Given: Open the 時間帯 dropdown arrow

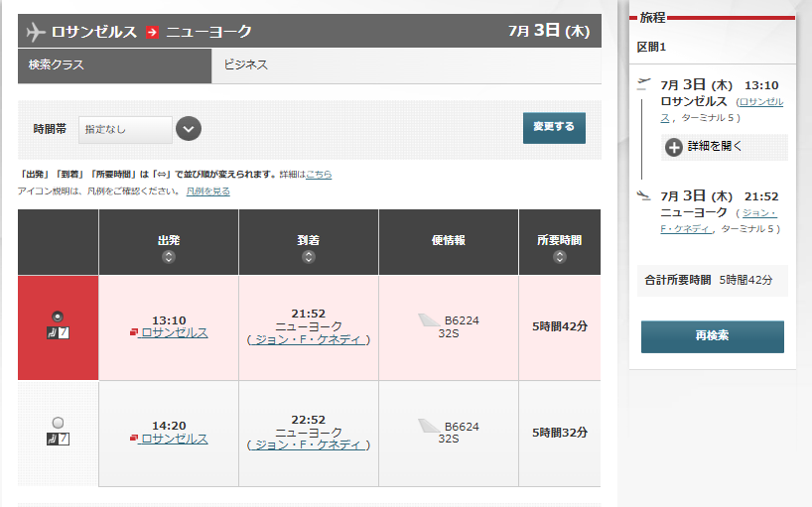Looking at the screenshot, I should pyautogui.click(x=189, y=129).
